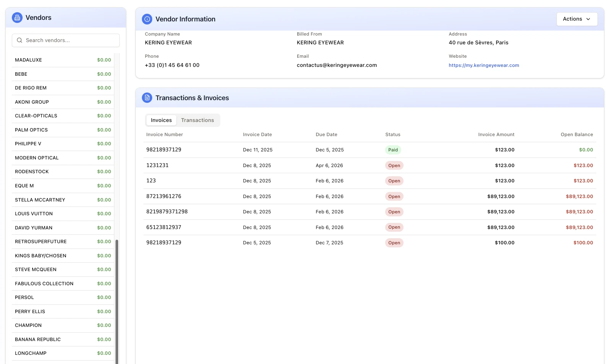
Task: Select vendor KINGS BABY/CHOSEN
Action: click(x=63, y=256)
